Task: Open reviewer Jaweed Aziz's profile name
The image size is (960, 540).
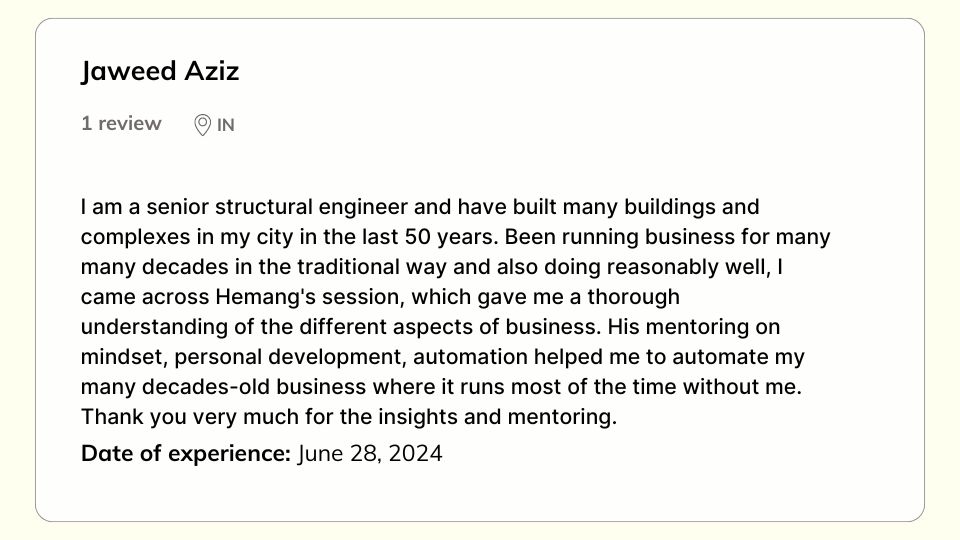Action: (160, 72)
